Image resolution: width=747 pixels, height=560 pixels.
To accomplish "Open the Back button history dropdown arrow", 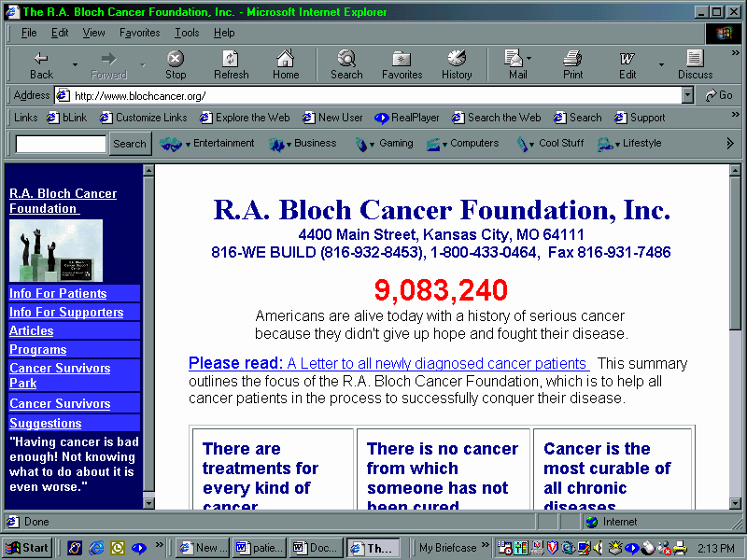I will [x=75, y=64].
